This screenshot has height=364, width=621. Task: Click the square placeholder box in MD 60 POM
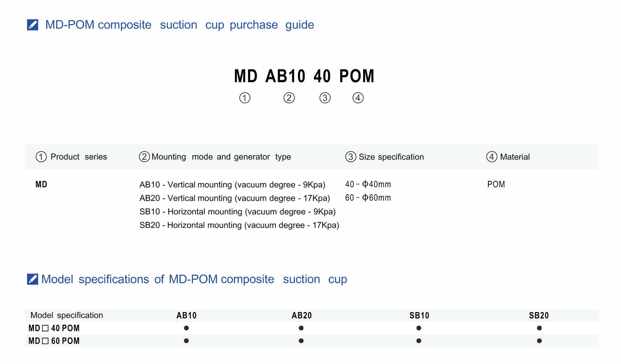45,341
